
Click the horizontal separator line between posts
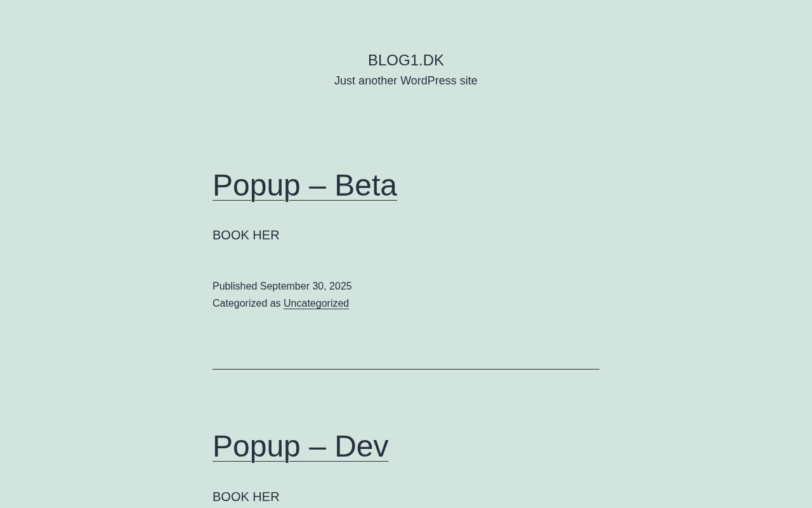406,369
